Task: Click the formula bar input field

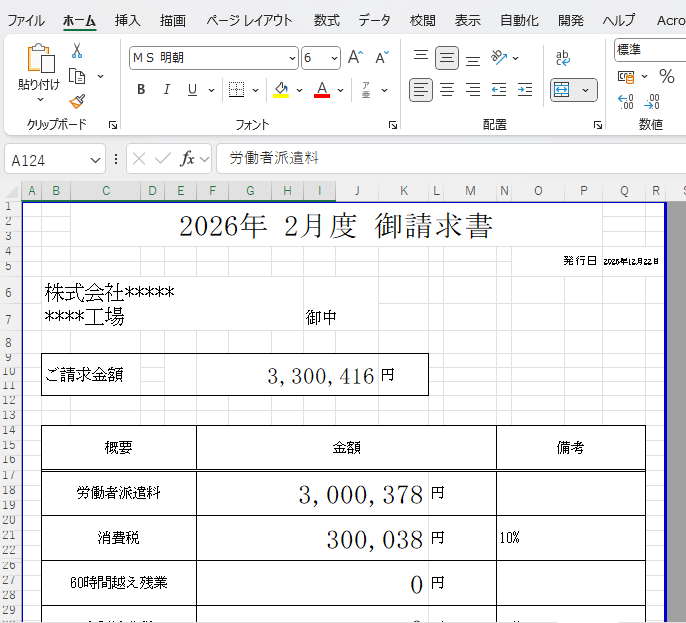Action: point(451,158)
